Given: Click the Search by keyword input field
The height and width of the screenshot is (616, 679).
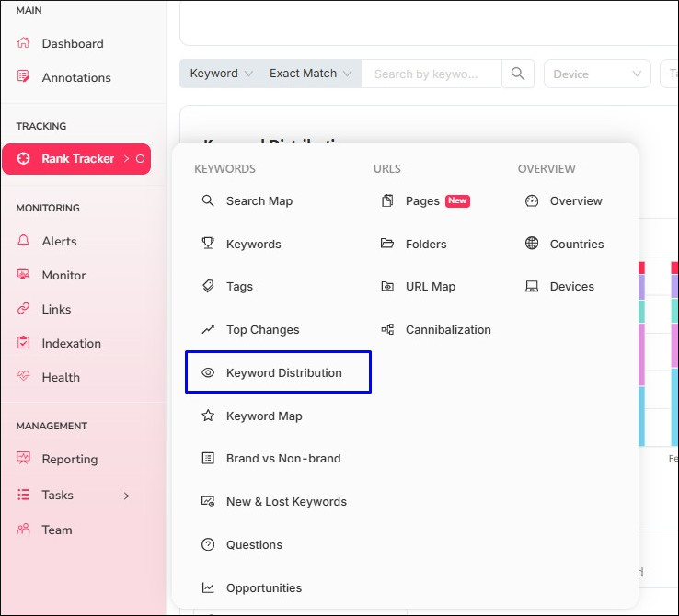Looking at the screenshot, I should tap(432, 74).
